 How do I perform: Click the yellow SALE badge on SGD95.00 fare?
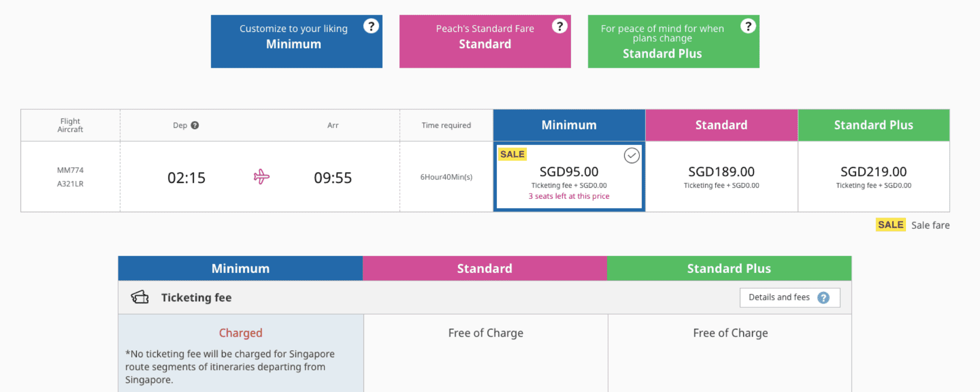512,154
